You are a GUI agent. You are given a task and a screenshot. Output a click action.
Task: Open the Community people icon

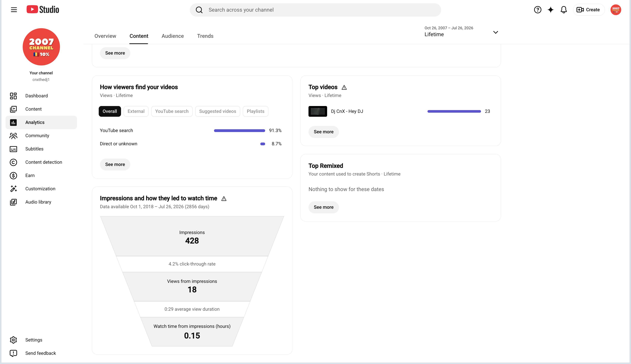coord(13,136)
